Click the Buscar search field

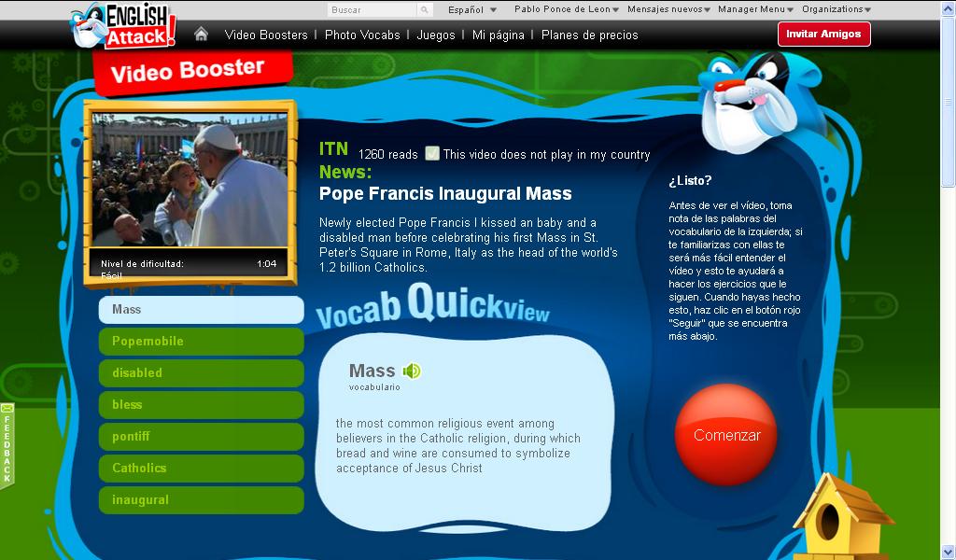[x=373, y=9]
